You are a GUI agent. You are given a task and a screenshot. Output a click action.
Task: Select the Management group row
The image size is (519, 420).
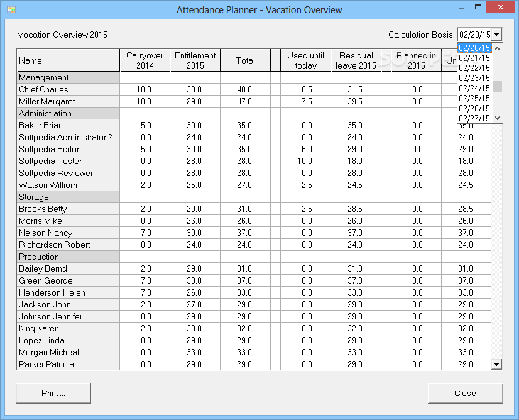pos(68,77)
